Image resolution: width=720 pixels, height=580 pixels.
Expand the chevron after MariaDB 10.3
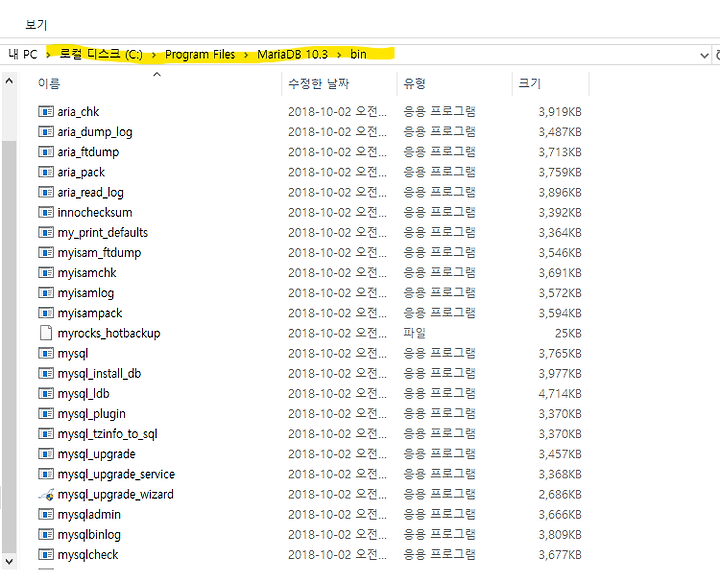click(x=339, y=55)
